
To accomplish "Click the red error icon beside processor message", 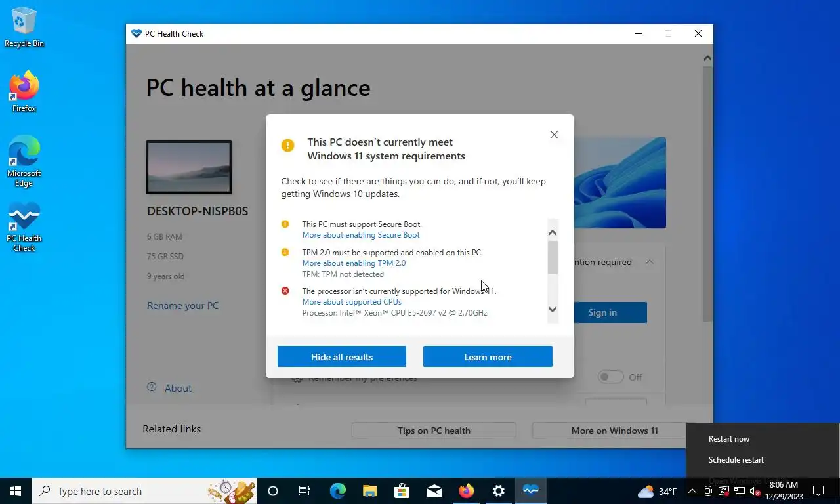I will (285, 291).
